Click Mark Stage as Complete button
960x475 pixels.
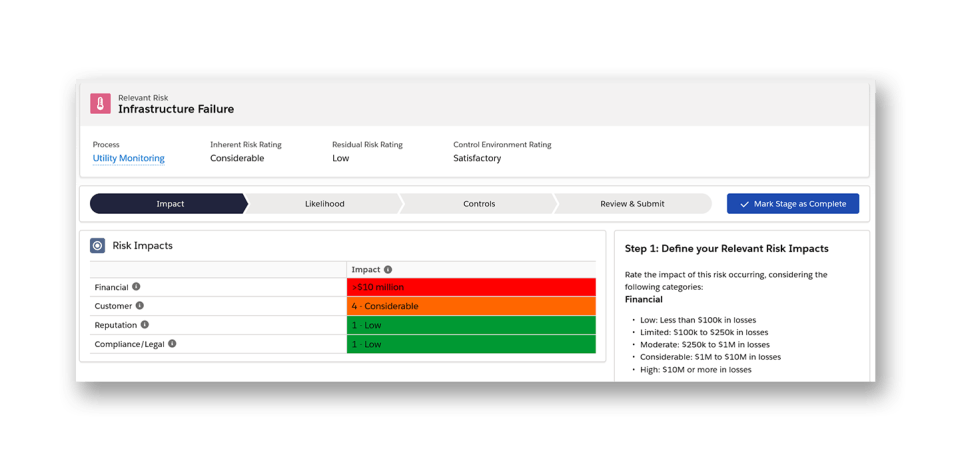(x=793, y=204)
